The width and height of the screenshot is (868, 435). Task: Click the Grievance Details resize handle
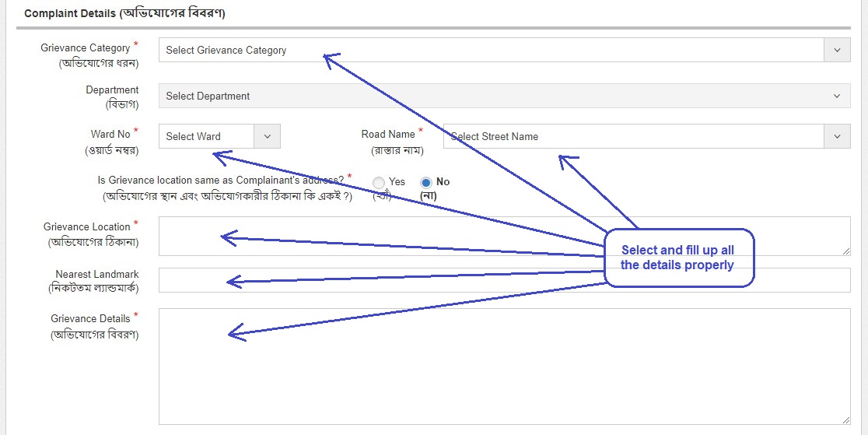(845, 419)
